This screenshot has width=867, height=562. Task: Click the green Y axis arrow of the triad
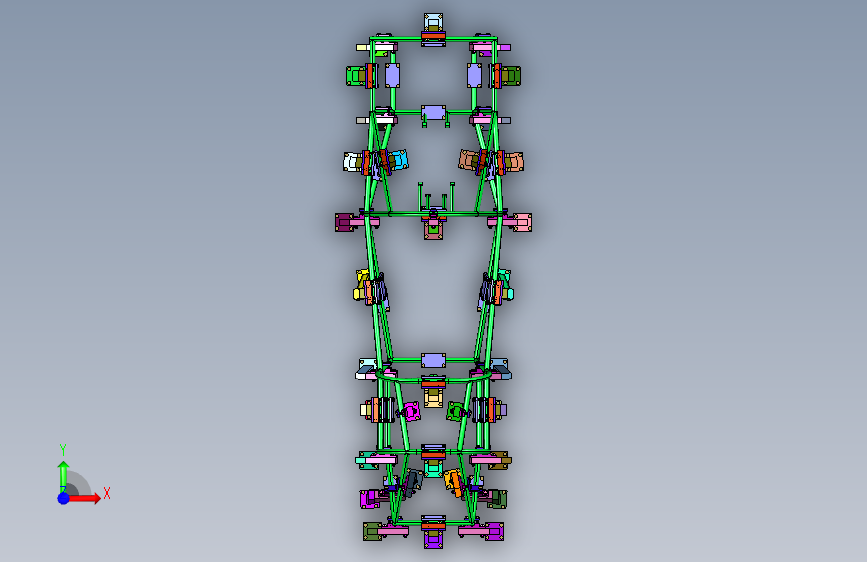[x=64, y=476]
